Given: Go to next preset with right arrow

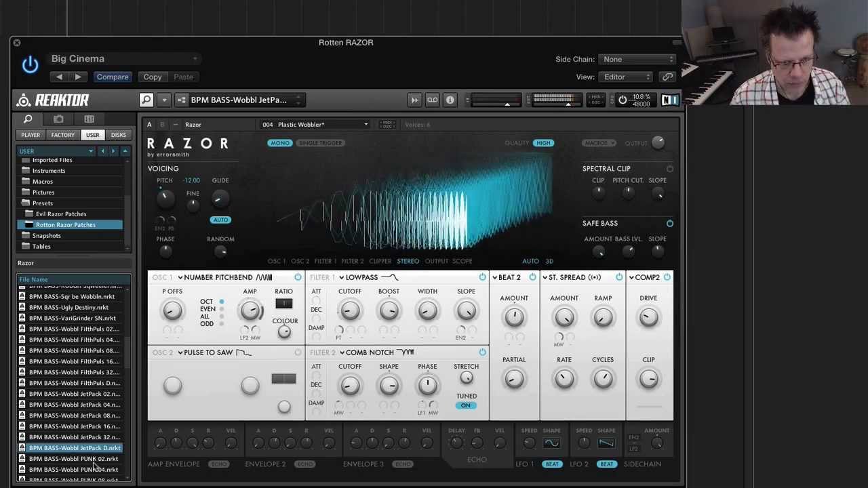Looking at the screenshot, I should 78,77.
